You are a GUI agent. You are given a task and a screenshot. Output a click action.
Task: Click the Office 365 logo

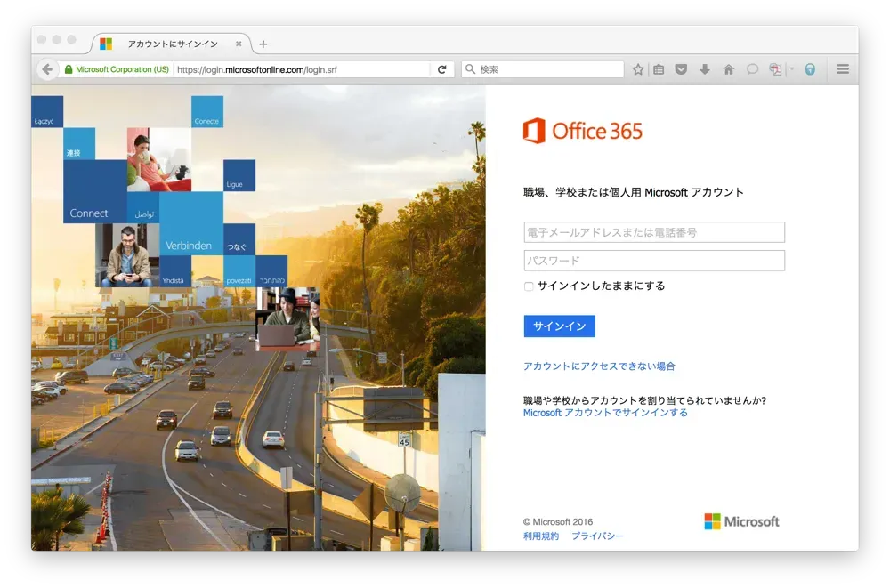pyautogui.click(x=583, y=131)
